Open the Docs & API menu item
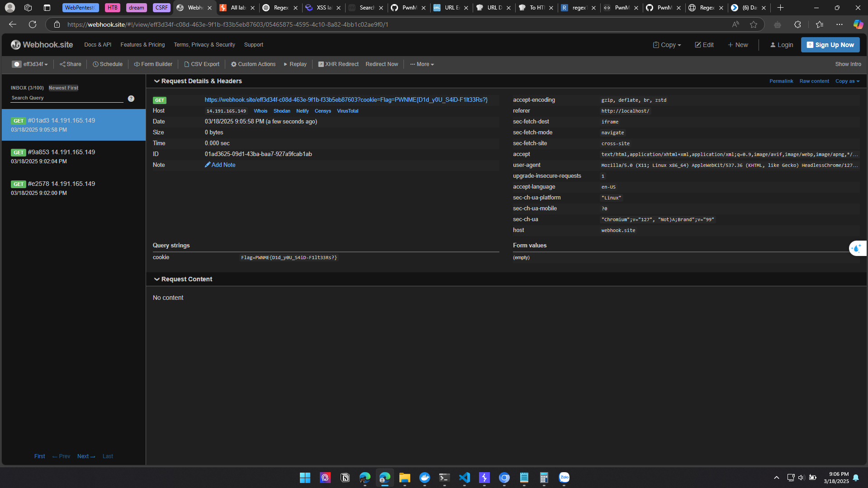Screen dimensions: 868x488 pyautogui.click(x=98, y=45)
